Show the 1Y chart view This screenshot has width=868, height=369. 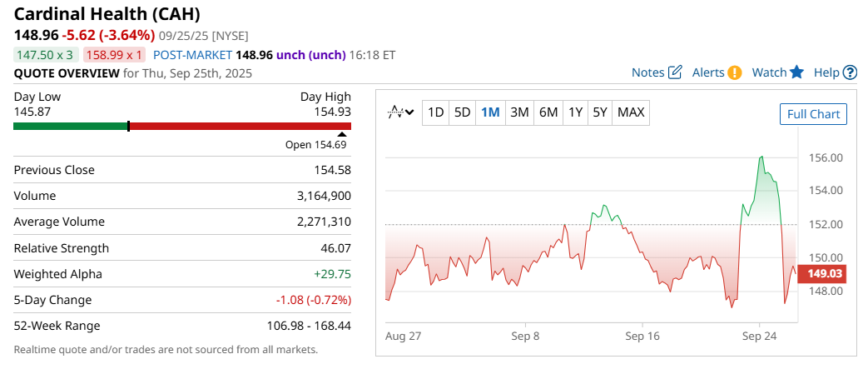point(575,112)
